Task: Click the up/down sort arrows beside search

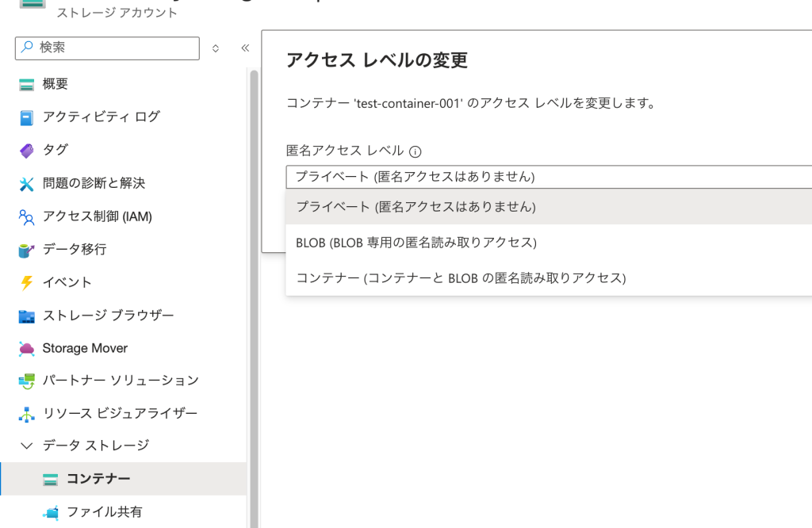Action: click(x=216, y=48)
